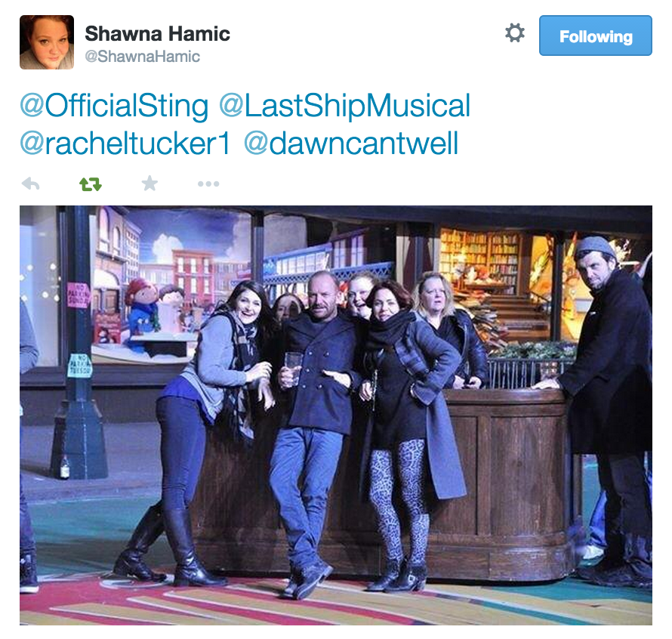Open the three-dot more options icon
The width and height of the screenshot is (672, 639).
pyautogui.click(x=208, y=184)
